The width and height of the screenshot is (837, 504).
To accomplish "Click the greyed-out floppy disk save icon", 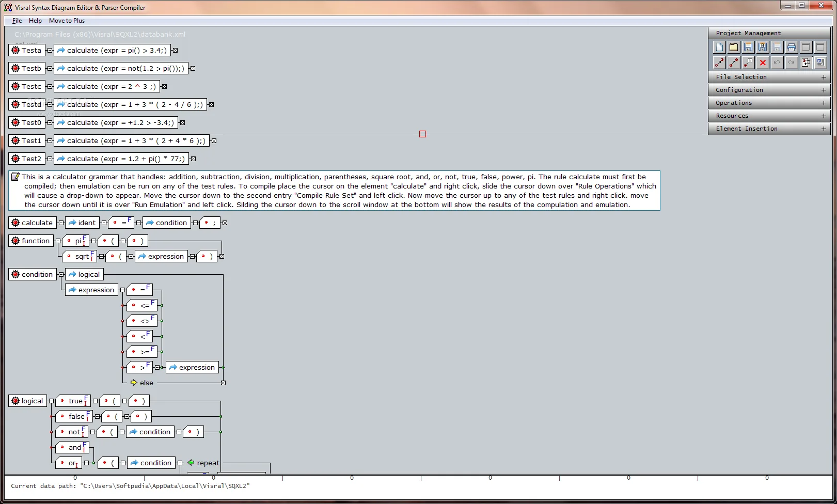I will [x=777, y=48].
